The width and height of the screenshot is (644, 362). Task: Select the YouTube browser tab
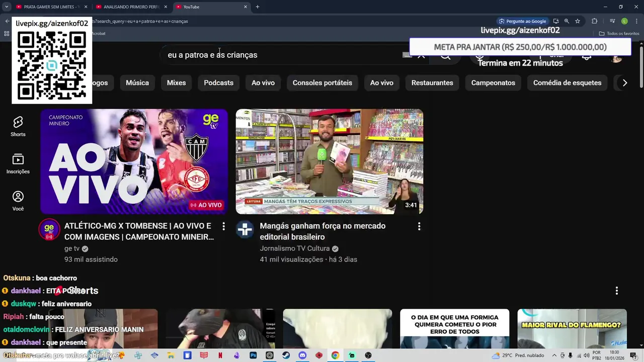point(211,7)
